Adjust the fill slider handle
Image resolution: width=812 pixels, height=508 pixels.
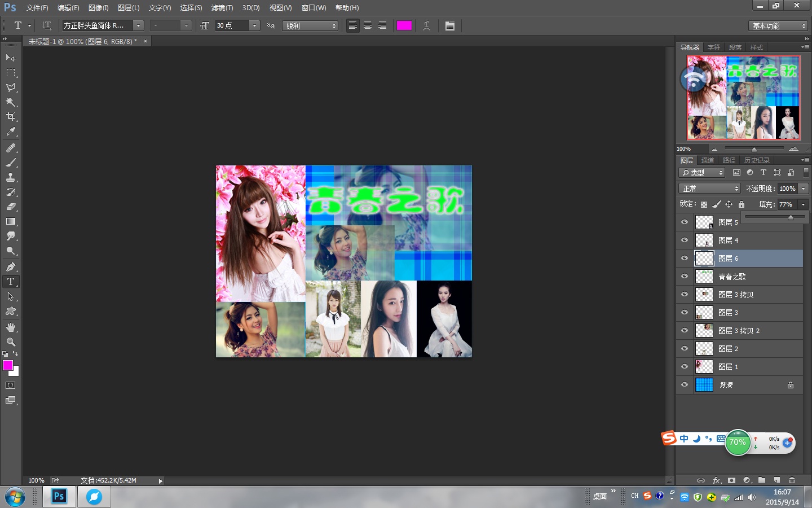coord(791,217)
